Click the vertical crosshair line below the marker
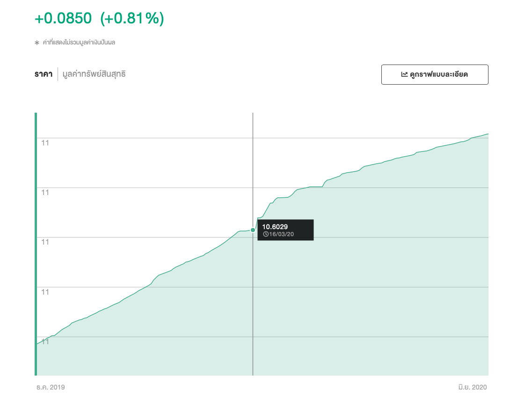 [253, 304]
